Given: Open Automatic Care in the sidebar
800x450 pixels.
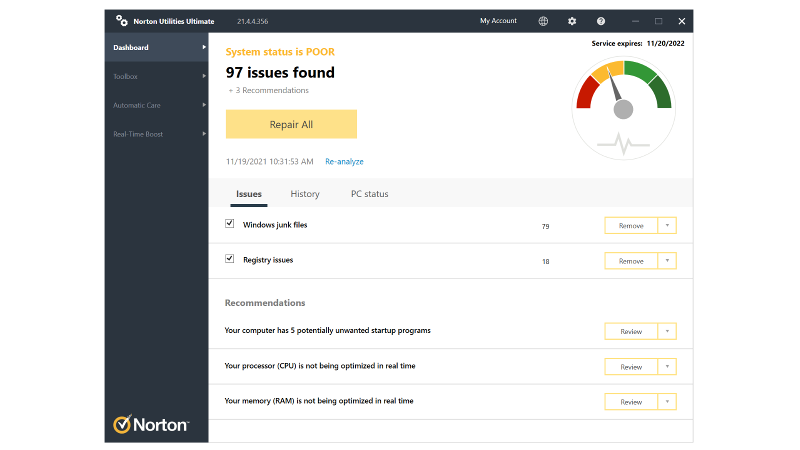Looking at the screenshot, I should (157, 105).
